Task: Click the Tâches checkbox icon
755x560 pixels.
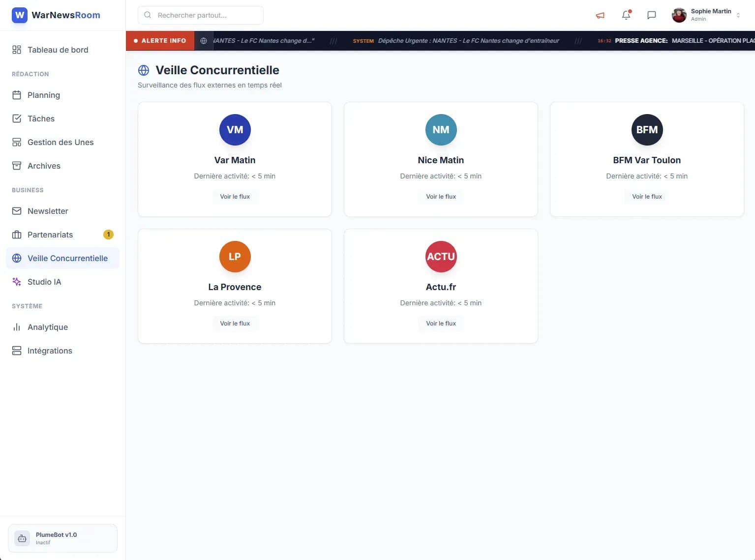Action: (x=17, y=118)
